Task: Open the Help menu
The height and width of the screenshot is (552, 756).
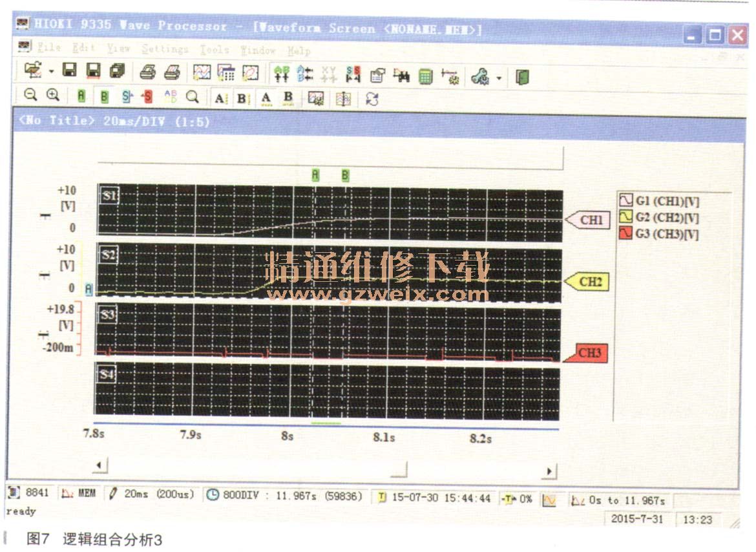Action: pyautogui.click(x=299, y=50)
